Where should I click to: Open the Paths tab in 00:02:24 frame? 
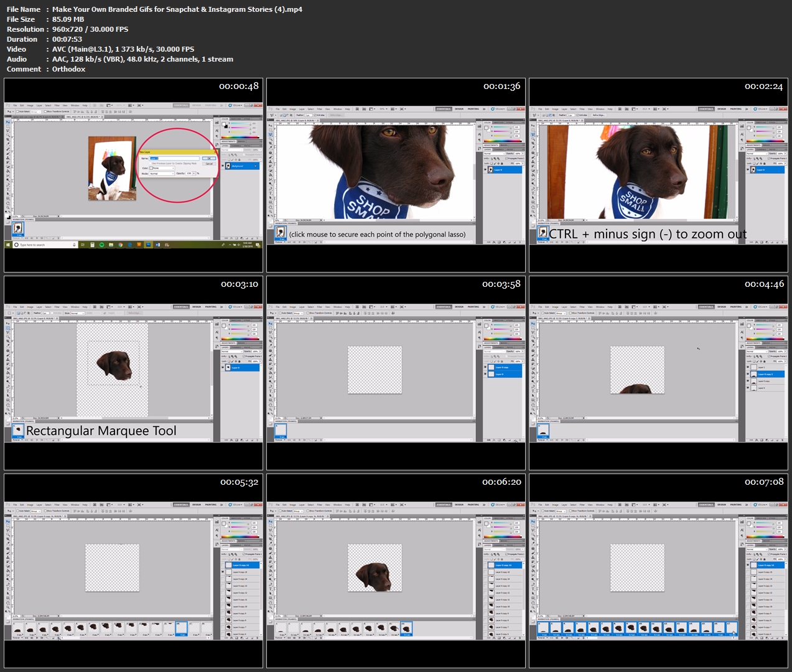coord(772,149)
